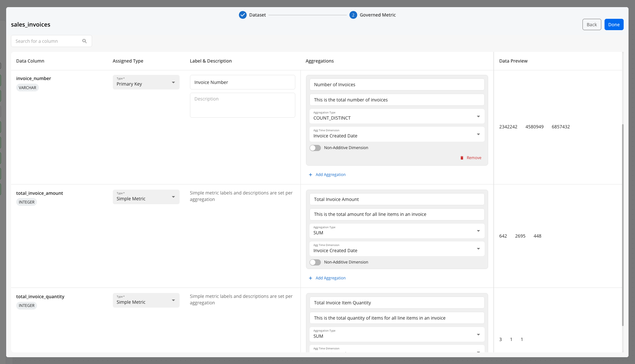Viewport: 635px width, 364px height.
Task: Click the Governed Metric step 2 icon
Action: point(353,15)
